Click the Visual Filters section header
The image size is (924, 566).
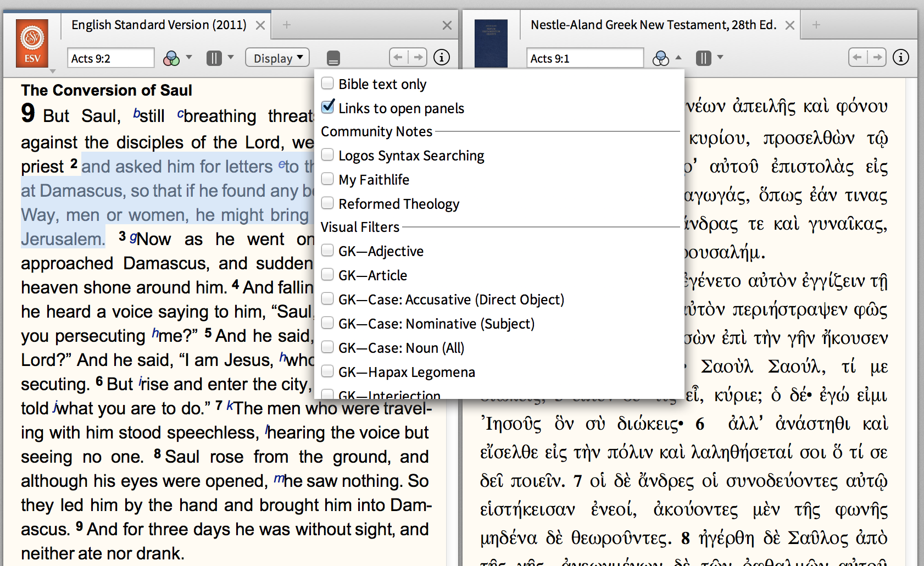[x=360, y=227]
